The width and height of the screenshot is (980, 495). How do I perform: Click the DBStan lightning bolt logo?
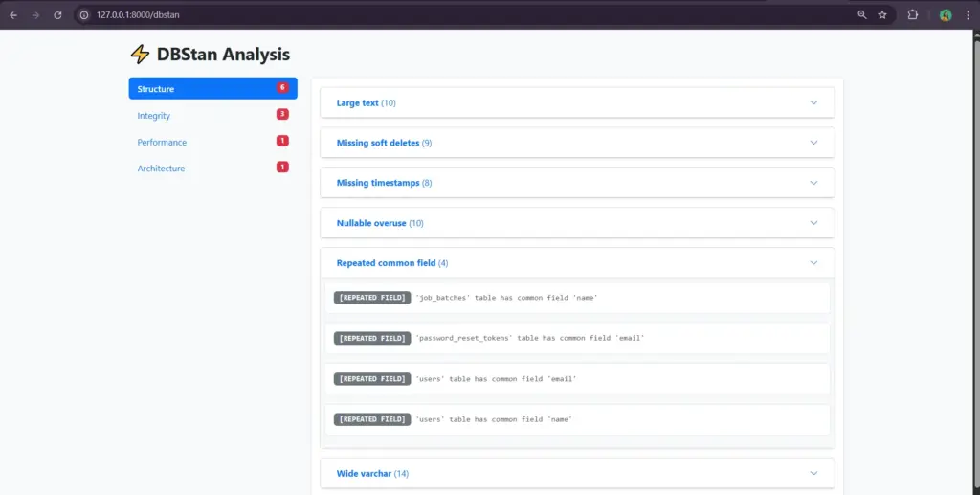[141, 55]
